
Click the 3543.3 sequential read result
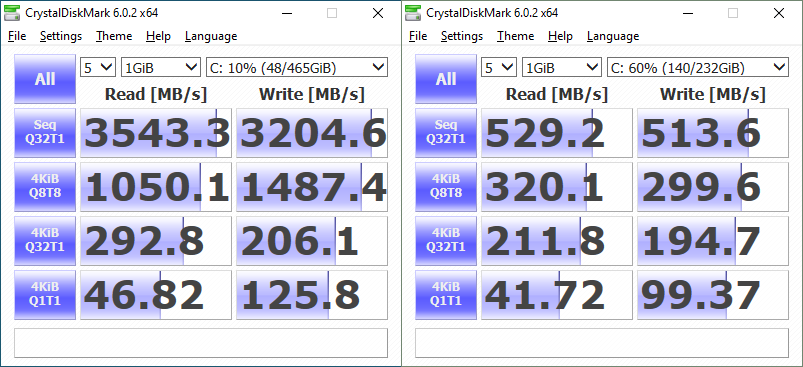[x=156, y=133]
